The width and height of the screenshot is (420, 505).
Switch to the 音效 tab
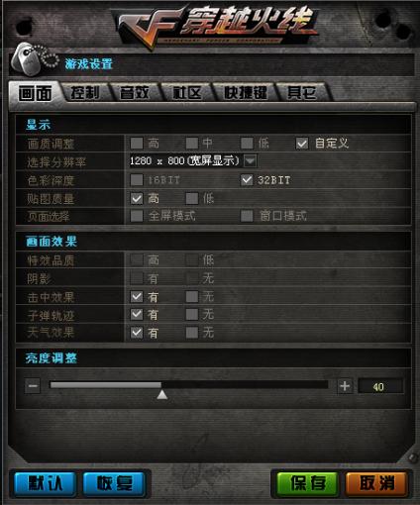click(x=135, y=93)
